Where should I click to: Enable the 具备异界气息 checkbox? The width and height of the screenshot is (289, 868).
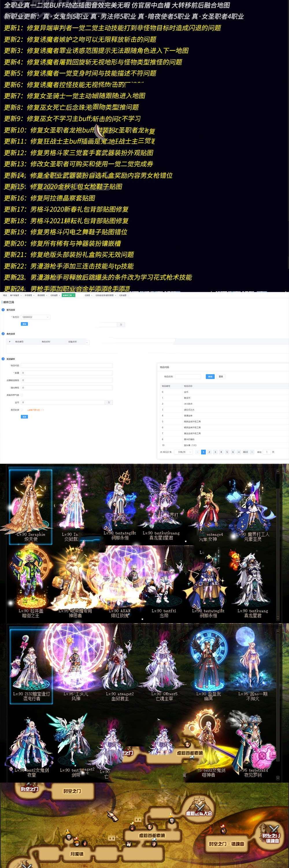pyautogui.click(x=22, y=395)
